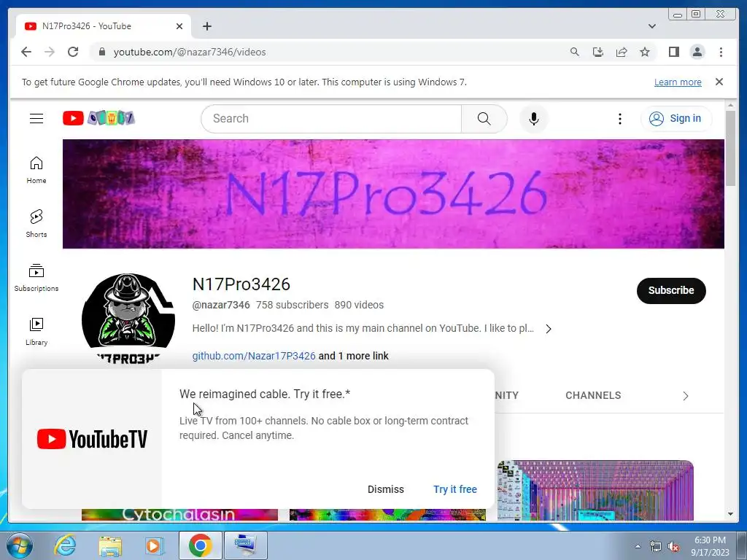This screenshot has width=747, height=560.
Task: Open the Windows Start menu
Action: 19,545
